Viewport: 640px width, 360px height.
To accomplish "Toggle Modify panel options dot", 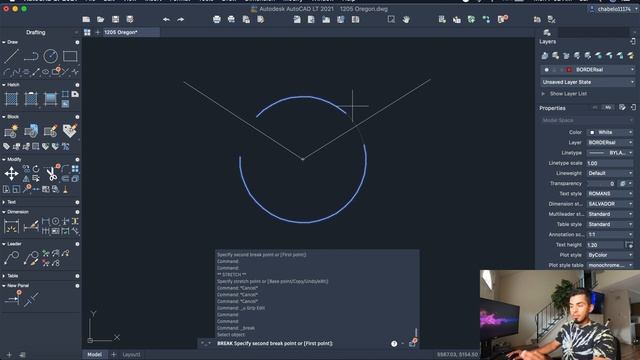I will click(x=77, y=160).
